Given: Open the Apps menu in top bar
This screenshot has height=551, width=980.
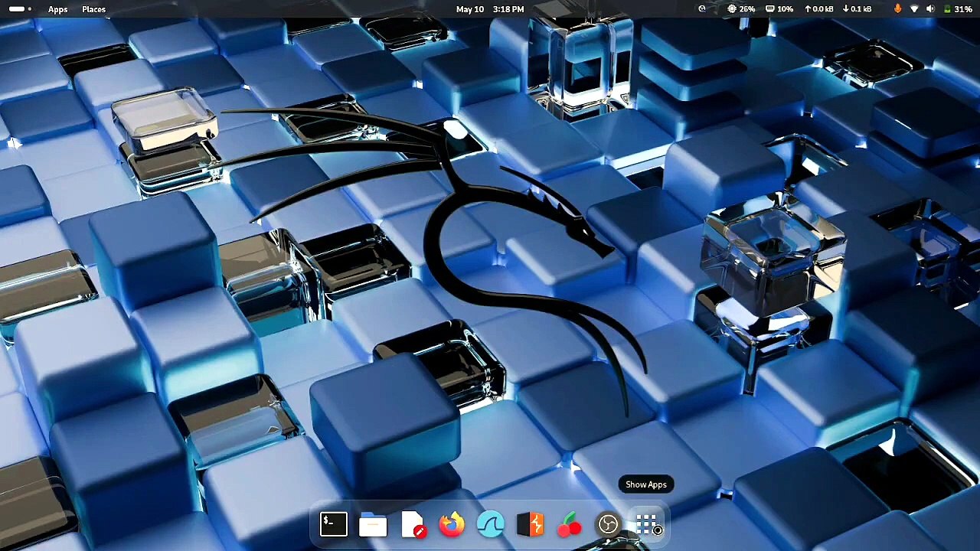Looking at the screenshot, I should tap(58, 9).
